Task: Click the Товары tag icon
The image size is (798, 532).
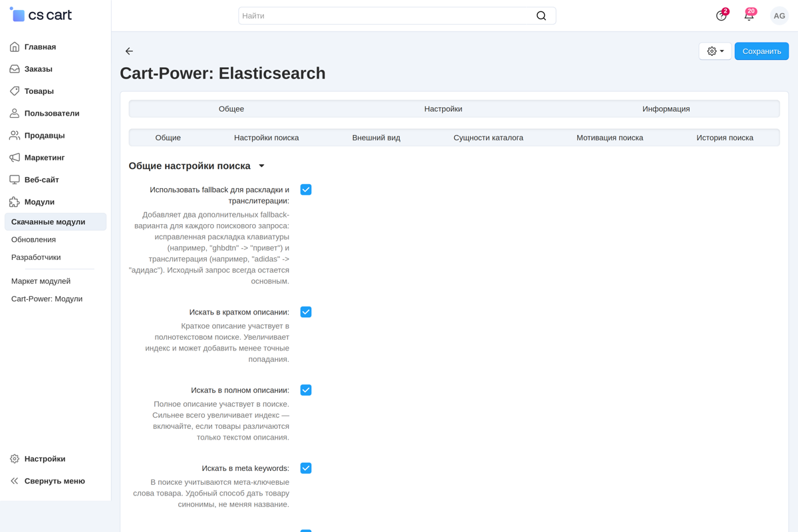Action: (15, 91)
